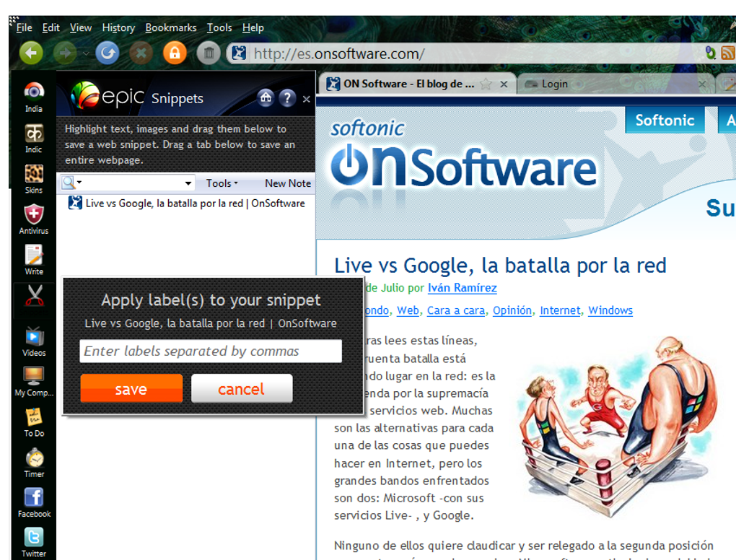Screen dimensions: 736x560
Task: Switch to ON Software blog tab
Action: (418, 84)
